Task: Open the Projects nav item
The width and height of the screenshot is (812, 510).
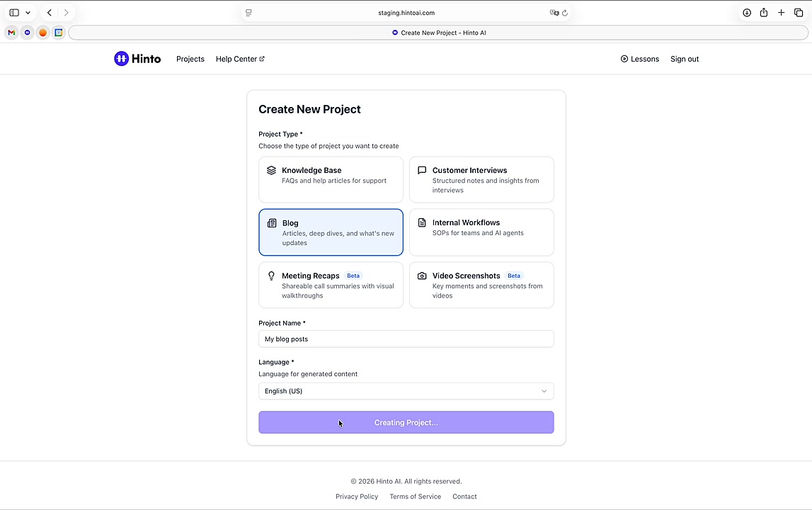Action: click(x=190, y=59)
